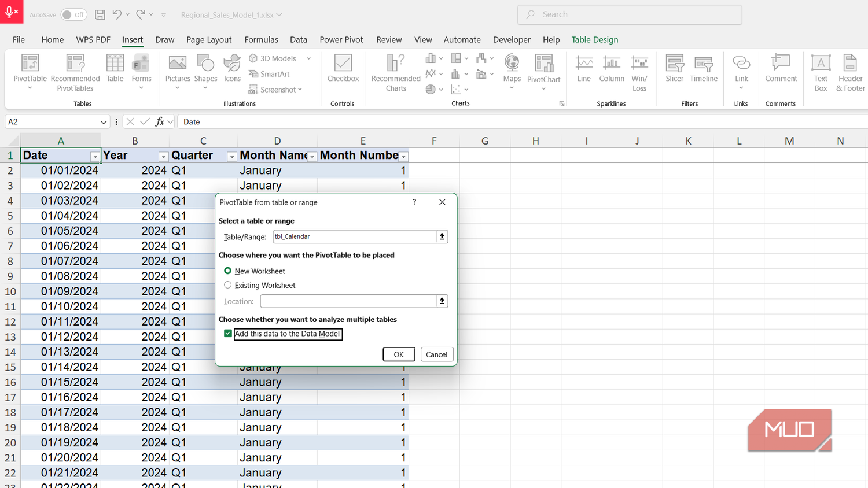This screenshot has height=488, width=868.
Task: Click the Search box in title bar
Action: click(630, 14)
